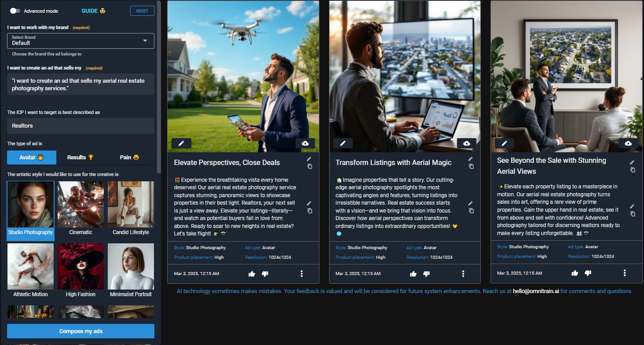Click the RESET button
The height and width of the screenshot is (345, 644).
click(142, 11)
